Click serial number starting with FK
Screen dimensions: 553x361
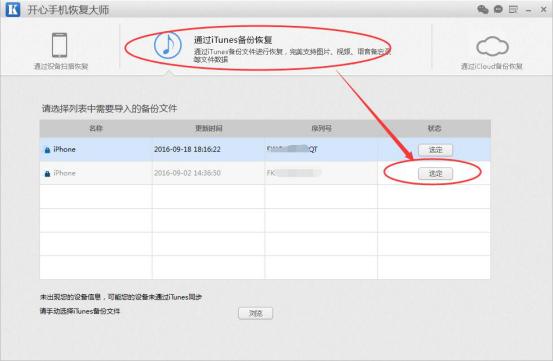click(293, 173)
